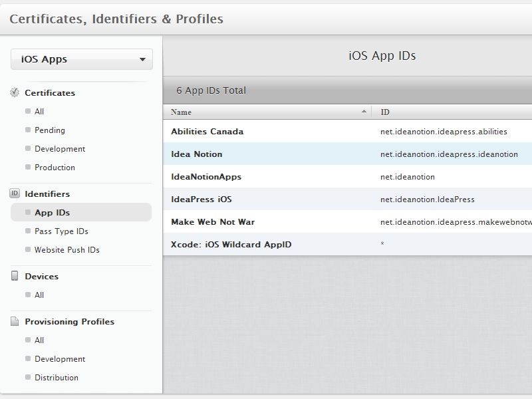This screenshot has height=399, width=532.
Task: Click the Devices section heading text
Action: pos(42,276)
